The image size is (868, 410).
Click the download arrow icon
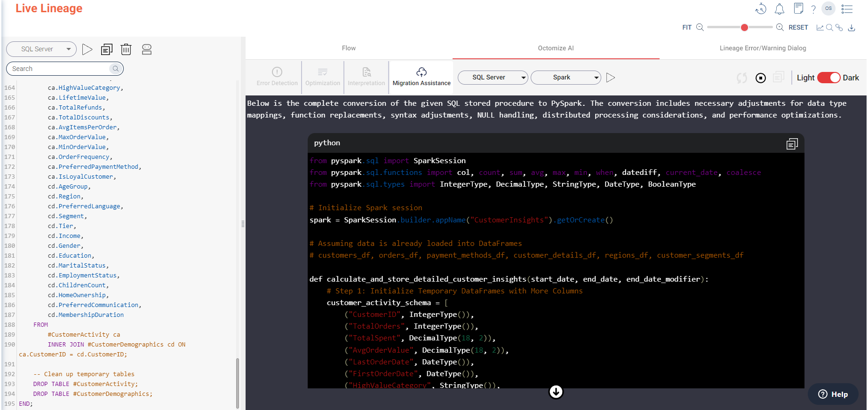point(852,28)
